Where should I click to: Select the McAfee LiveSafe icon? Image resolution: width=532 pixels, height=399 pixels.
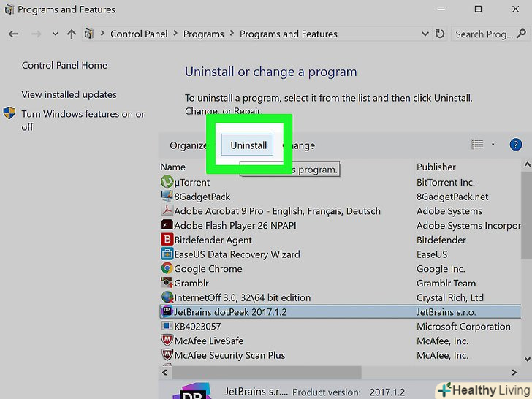pyautogui.click(x=167, y=340)
